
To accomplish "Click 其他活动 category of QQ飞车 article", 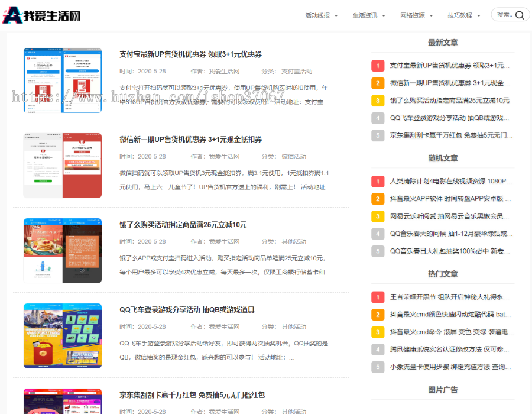I will (294, 327).
